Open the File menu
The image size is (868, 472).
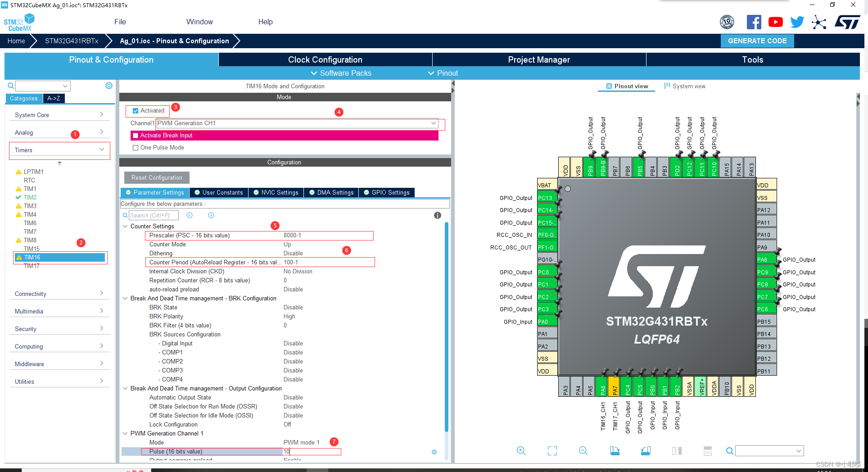coord(120,22)
